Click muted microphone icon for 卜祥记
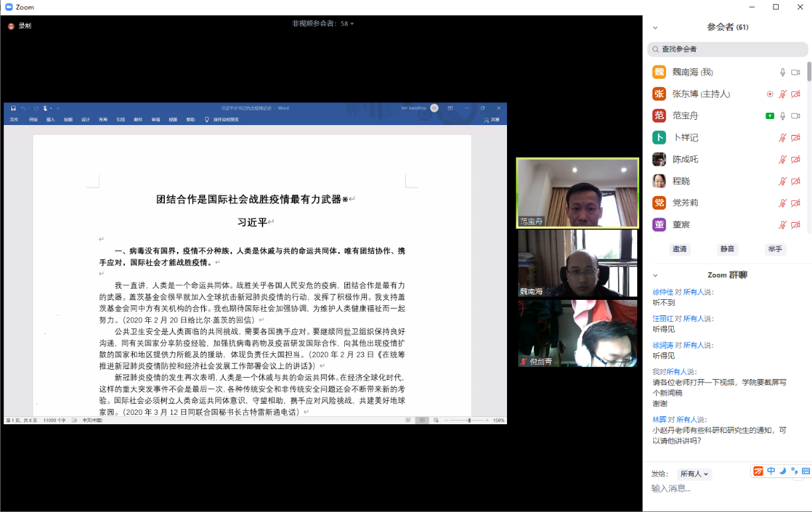The image size is (812, 512). point(783,138)
